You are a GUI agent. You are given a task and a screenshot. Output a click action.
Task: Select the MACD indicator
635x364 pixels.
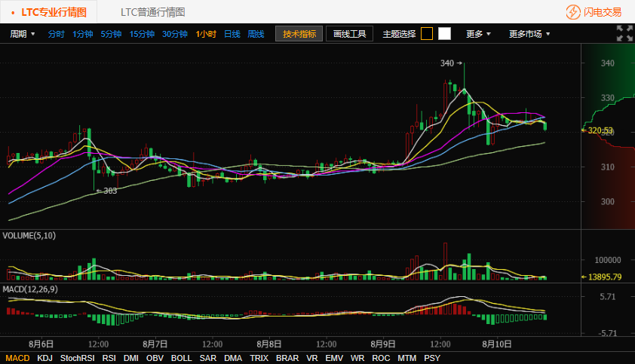(x=17, y=358)
